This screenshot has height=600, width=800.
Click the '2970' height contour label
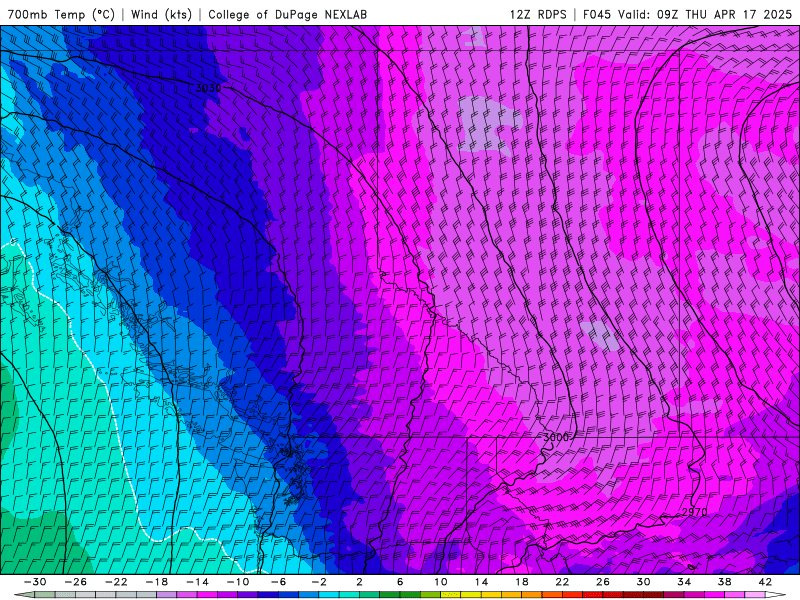point(694,512)
